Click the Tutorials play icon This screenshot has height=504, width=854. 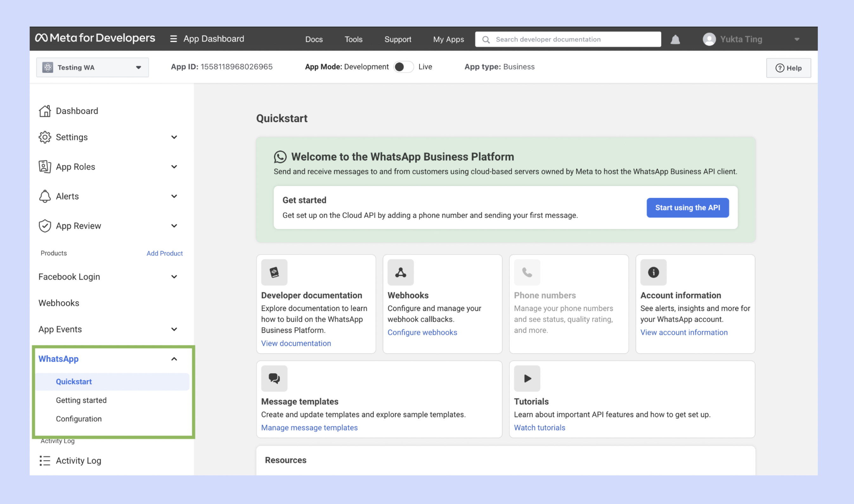tap(527, 378)
